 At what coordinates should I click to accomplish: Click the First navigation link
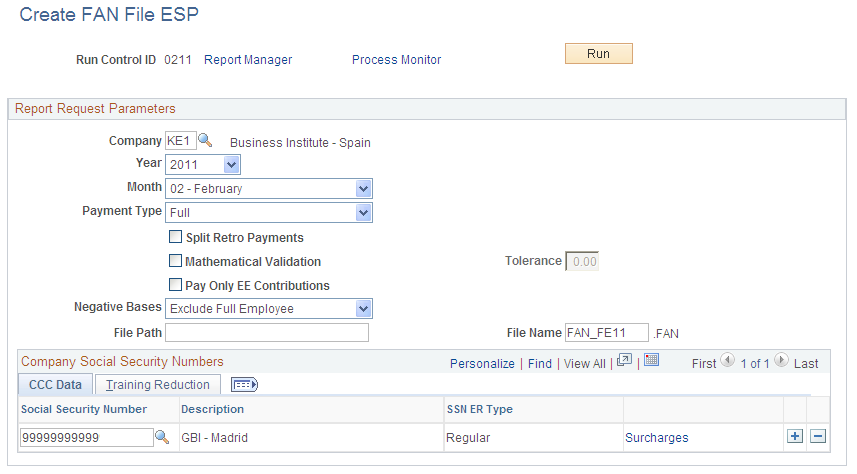coord(704,364)
